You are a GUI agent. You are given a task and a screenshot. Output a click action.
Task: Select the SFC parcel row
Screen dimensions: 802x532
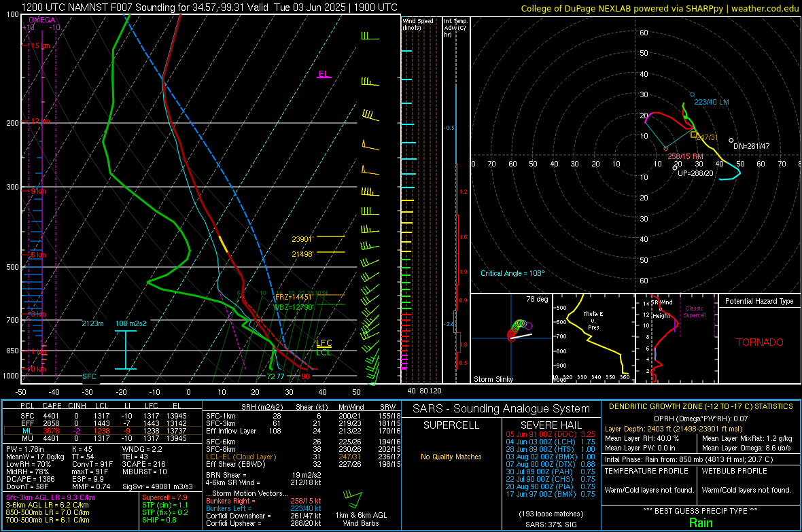[103, 416]
